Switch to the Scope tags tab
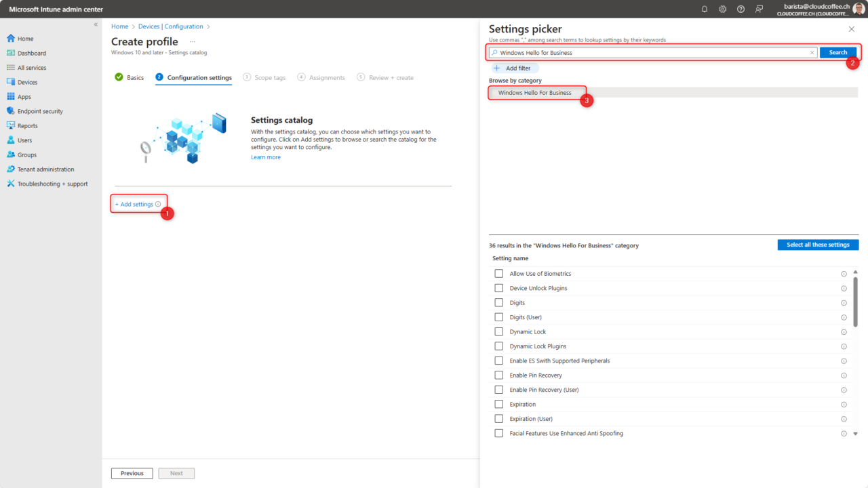 coord(269,77)
